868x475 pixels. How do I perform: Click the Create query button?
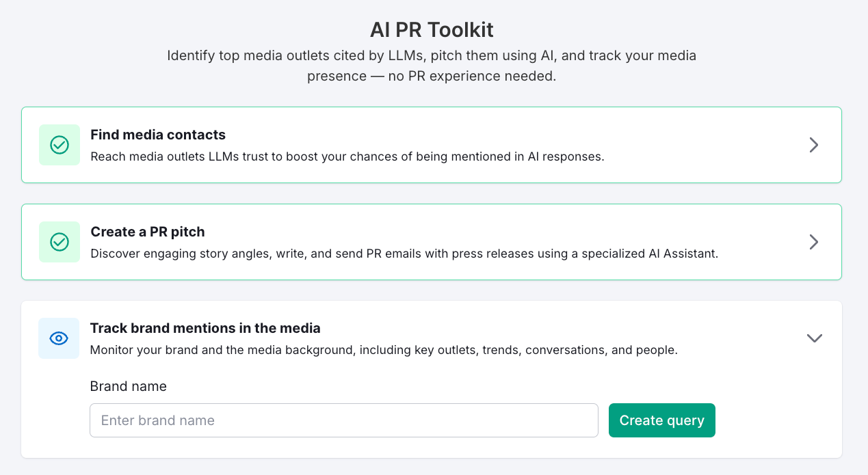pos(661,420)
